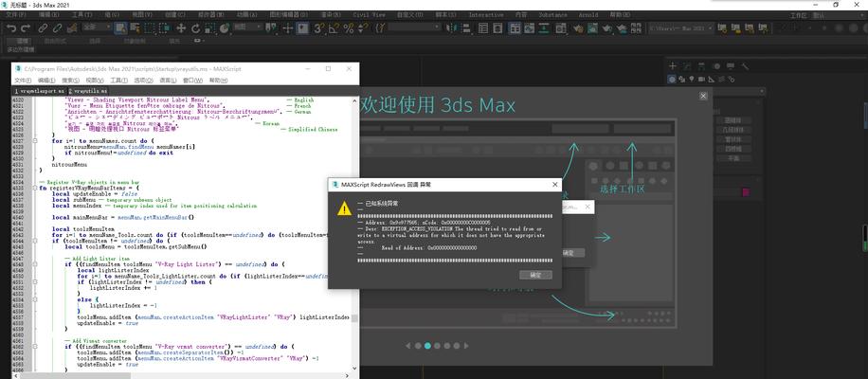The width and height of the screenshot is (868, 379).
Task: Go to previous welcome slide arrow
Action: [x=408, y=346]
